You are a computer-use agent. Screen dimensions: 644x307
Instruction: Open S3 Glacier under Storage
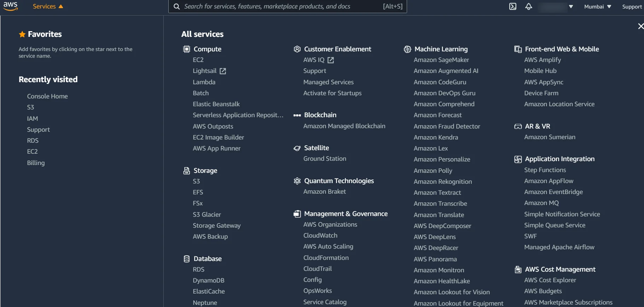(207, 215)
